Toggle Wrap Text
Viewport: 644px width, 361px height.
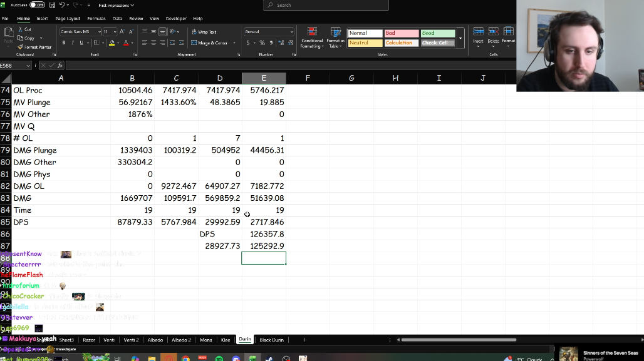pyautogui.click(x=204, y=31)
